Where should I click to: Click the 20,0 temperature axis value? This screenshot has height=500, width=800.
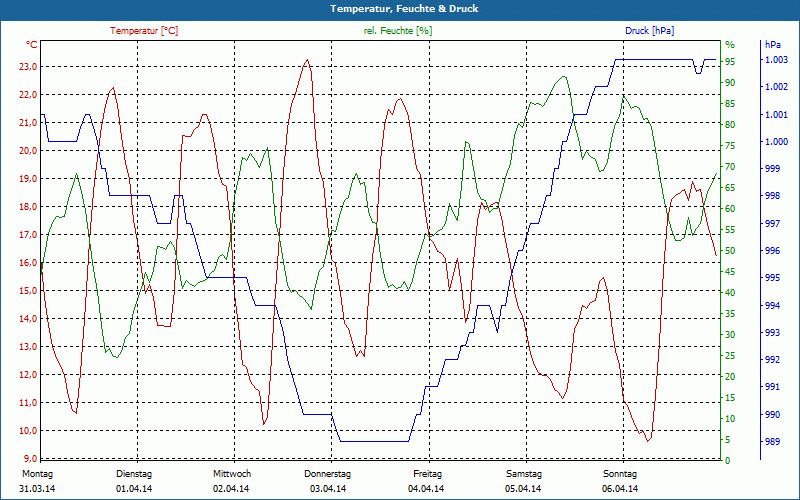click(x=28, y=151)
